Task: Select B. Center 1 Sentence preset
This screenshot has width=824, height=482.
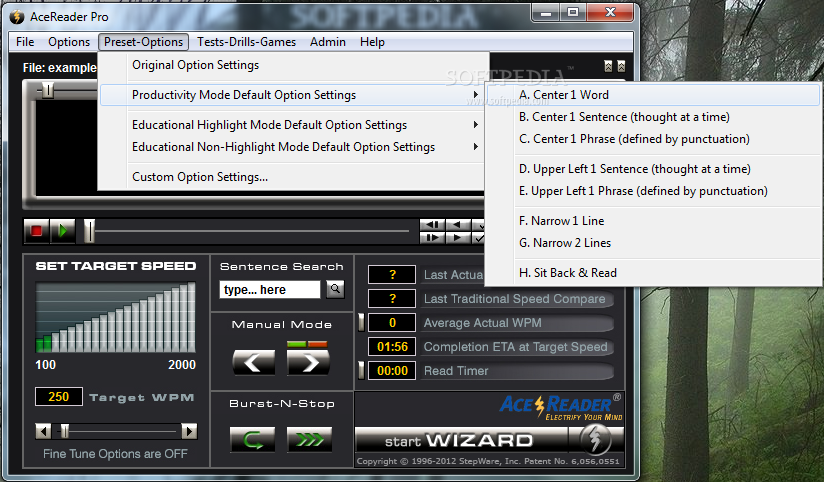Action: pos(653,117)
